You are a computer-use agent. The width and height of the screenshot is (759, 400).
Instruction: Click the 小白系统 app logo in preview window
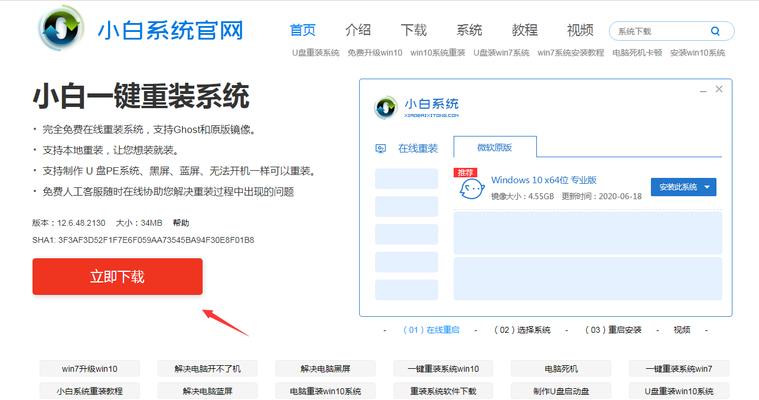coord(386,108)
